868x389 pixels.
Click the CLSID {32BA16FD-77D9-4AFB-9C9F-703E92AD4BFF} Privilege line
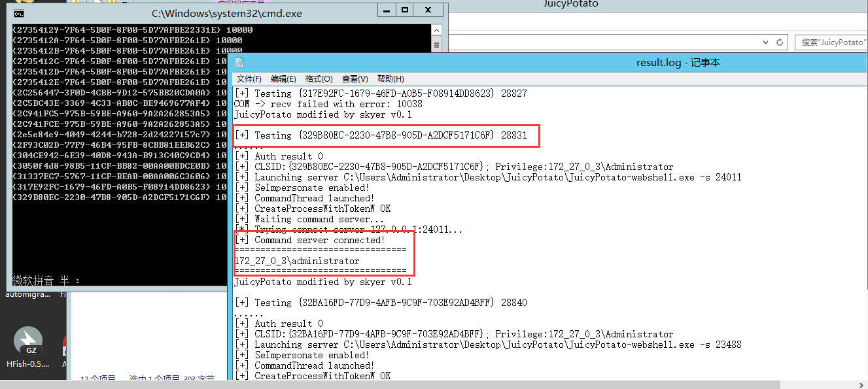pos(454,334)
